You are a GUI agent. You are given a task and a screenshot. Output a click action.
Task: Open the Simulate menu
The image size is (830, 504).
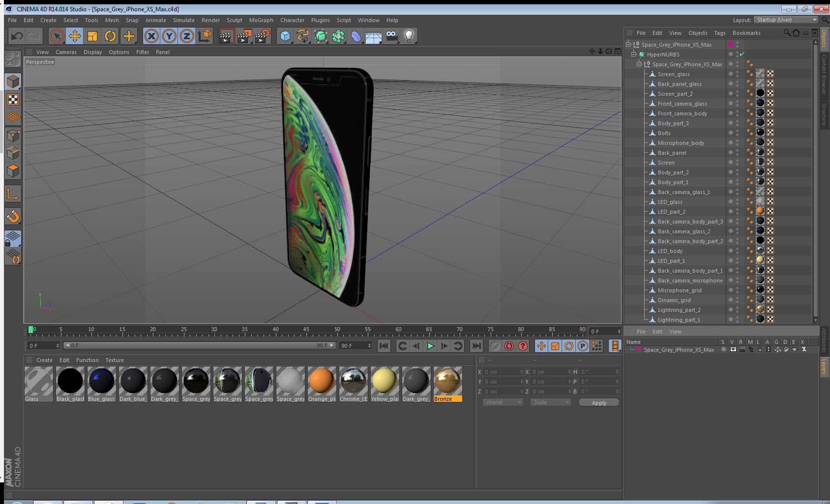pos(183,20)
